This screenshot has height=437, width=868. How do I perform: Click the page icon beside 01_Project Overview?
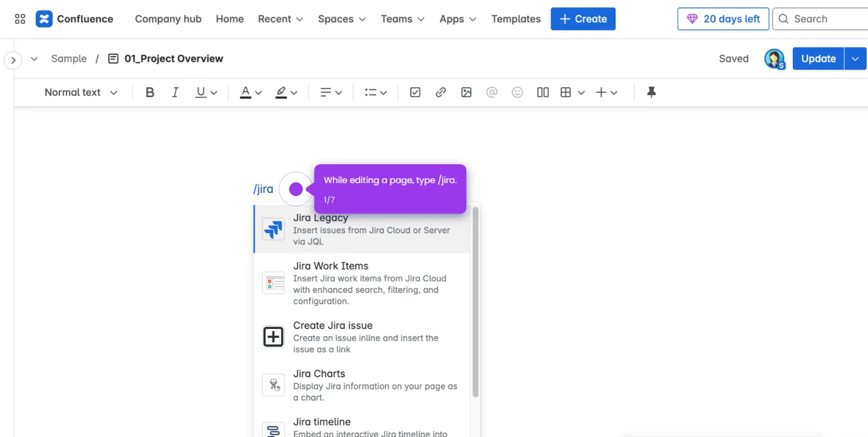pos(113,59)
